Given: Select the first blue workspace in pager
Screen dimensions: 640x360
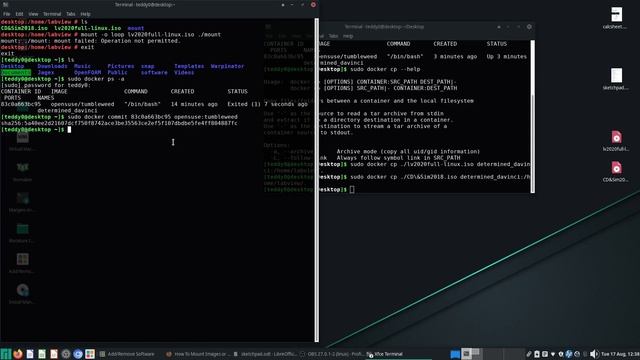Looking at the screenshot, I should point(455,354).
